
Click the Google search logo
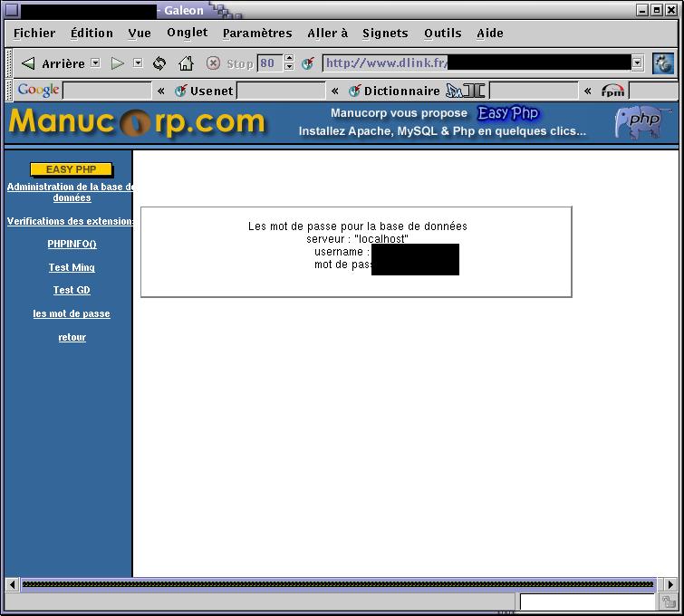click(x=38, y=91)
